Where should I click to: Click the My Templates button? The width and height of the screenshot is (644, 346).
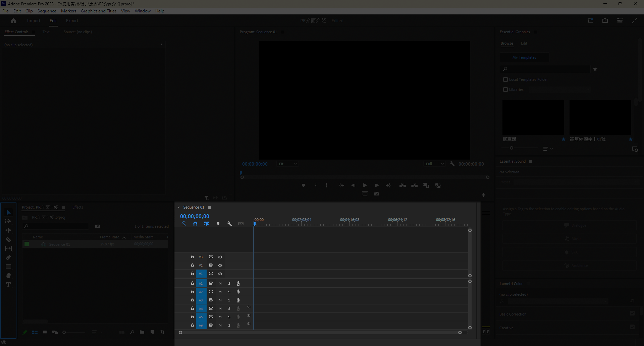tap(524, 57)
